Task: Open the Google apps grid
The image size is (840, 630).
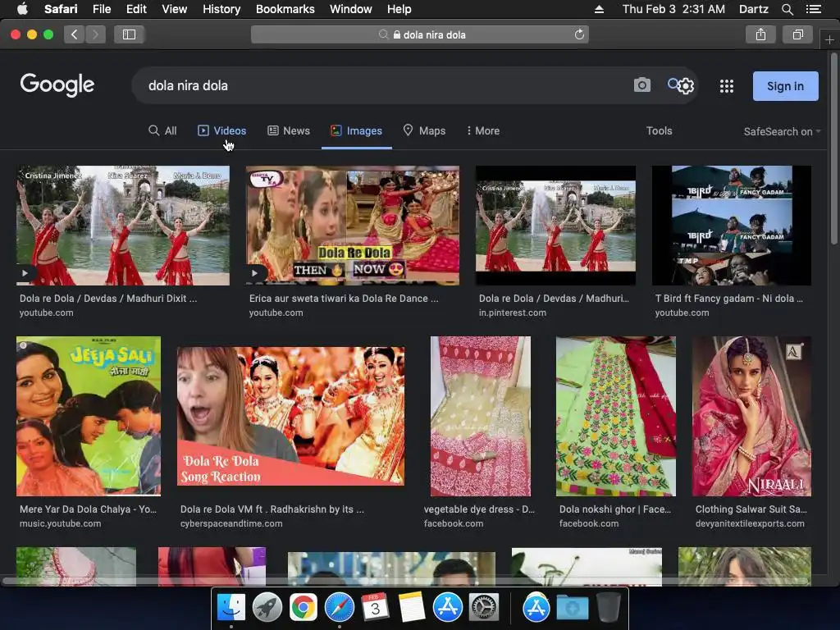Action: click(727, 86)
